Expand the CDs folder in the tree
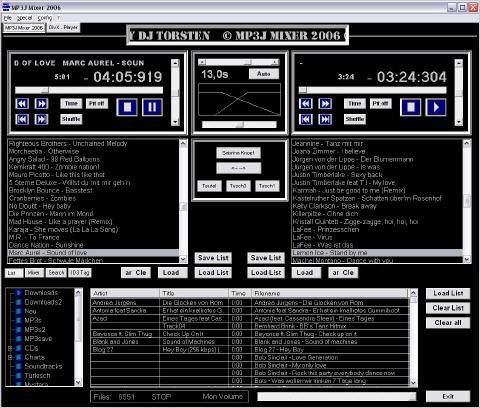The image size is (480, 408). [x=10, y=348]
